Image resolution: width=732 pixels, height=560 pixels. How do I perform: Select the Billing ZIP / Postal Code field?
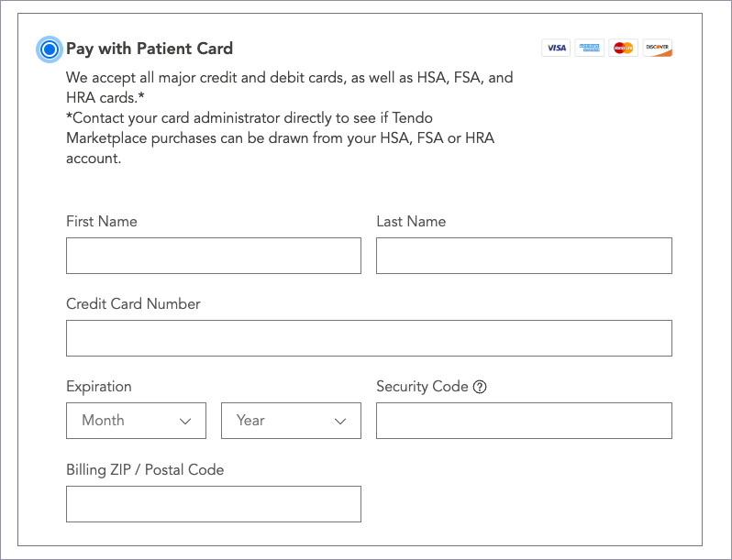(x=213, y=504)
